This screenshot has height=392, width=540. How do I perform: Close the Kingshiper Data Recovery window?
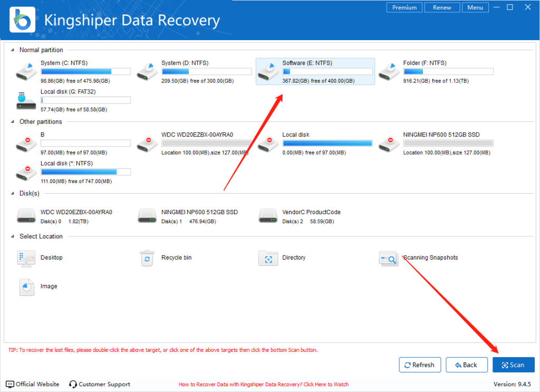click(527, 7)
